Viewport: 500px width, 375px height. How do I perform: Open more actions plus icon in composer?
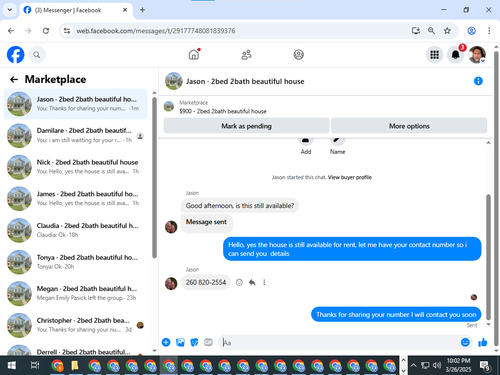[x=166, y=342]
